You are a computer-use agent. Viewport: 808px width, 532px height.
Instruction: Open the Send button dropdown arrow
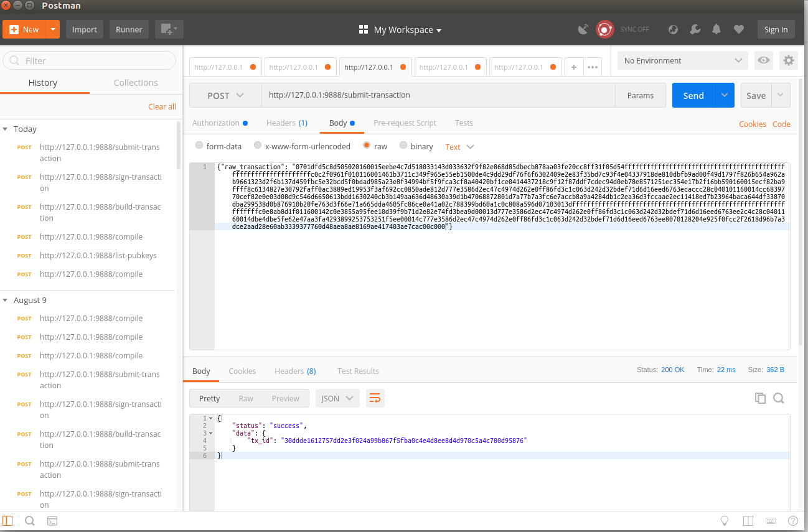point(725,95)
